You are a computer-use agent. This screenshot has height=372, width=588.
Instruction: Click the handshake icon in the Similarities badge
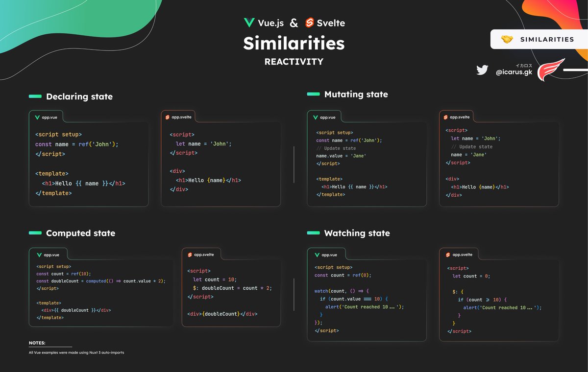(507, 39)
